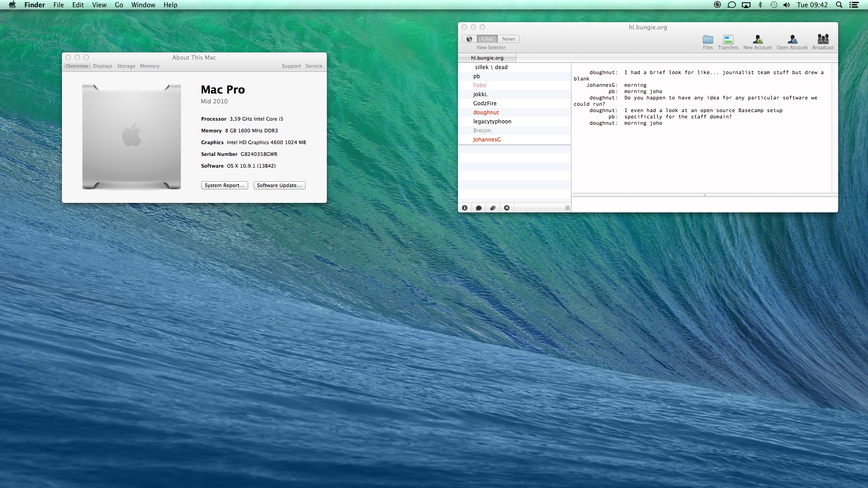Click the chat pane vertical scrollbar
Viewport: 868px width, 488px height.
coord(835,128)
